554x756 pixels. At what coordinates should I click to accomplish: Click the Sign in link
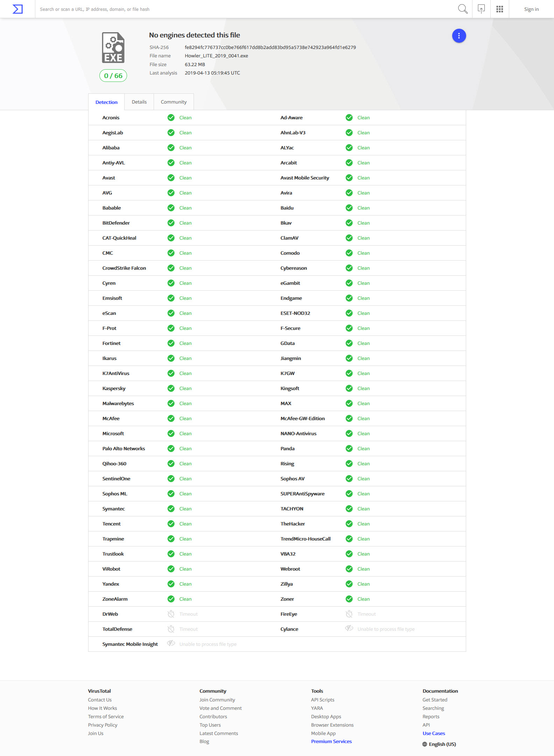[531, 9]
